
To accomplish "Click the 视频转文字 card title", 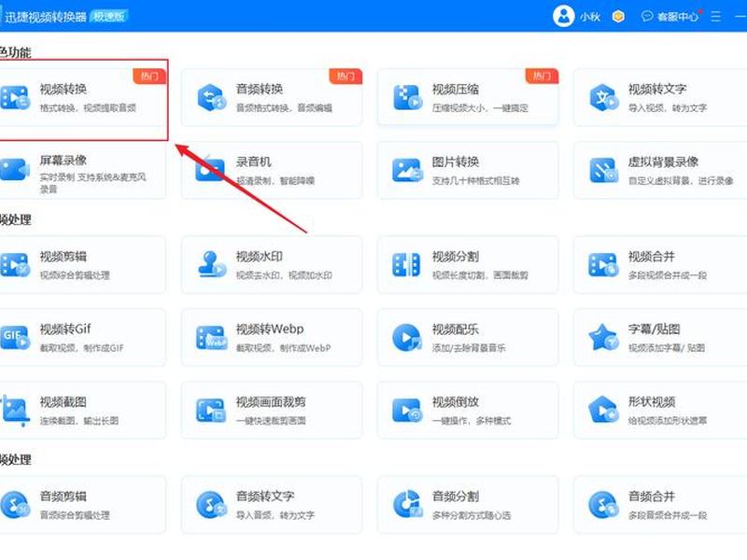I will (x=657, y=89).
